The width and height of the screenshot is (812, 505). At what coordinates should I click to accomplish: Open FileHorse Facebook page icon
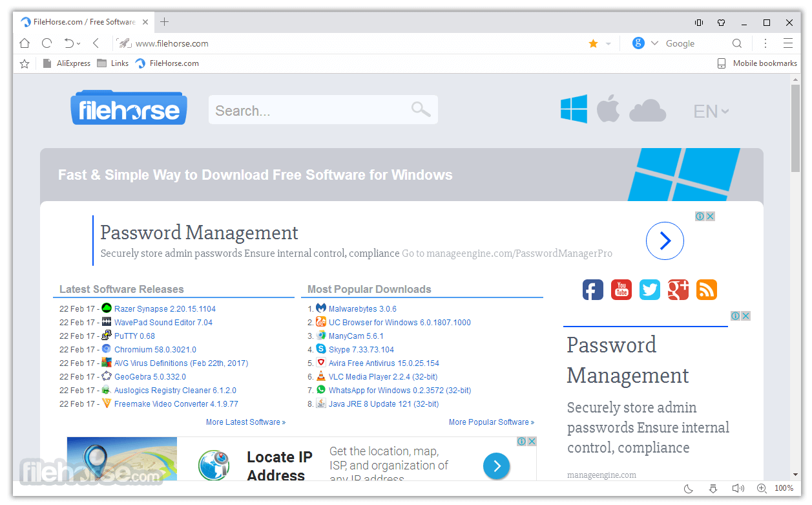tap(593, 289)
